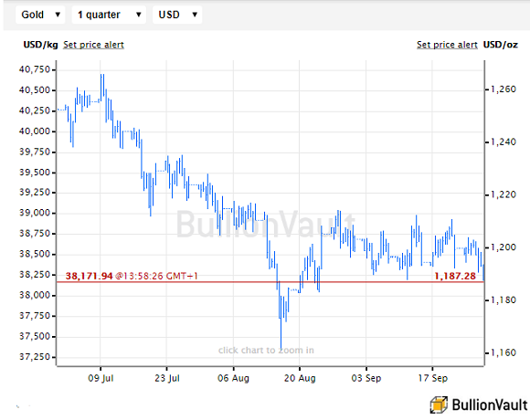Click the 1,220 USD/oz axis value

pos(503,194)
